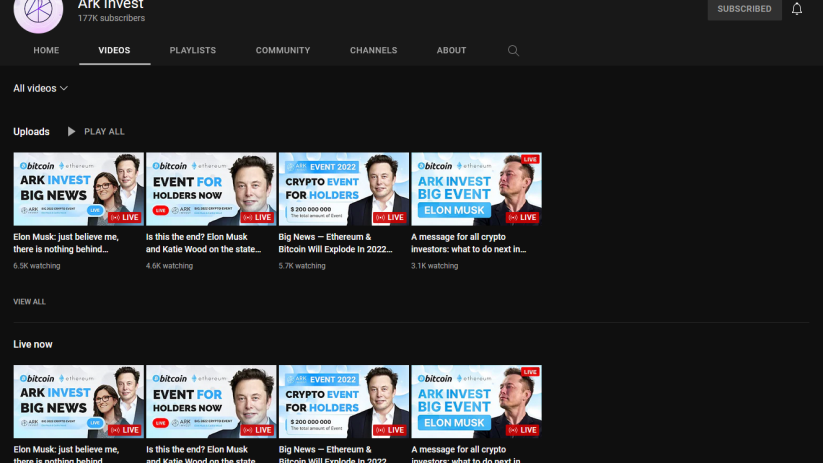Viewport: 823px width, 463px height.
Task: Toggle the Subscribed button
Action: click(744, 9)
